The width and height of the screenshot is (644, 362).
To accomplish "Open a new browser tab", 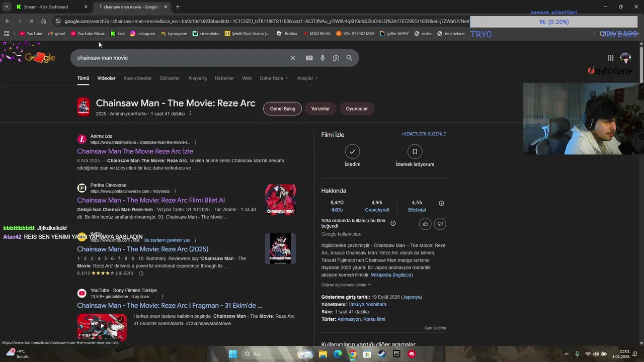I will coord(178,7).
